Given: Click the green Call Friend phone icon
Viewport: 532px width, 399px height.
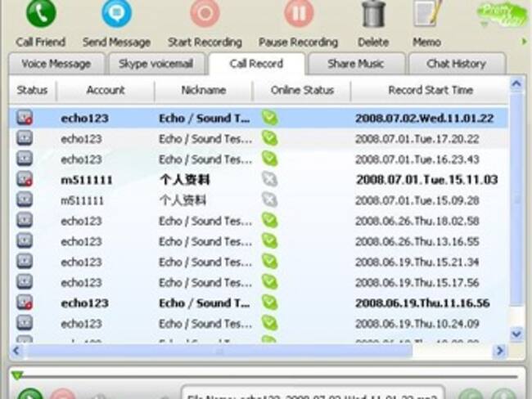Looking at the screenshot, I should pos(41,14).
